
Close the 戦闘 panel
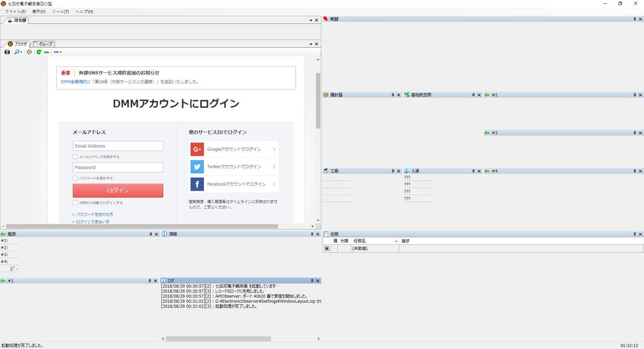[640, 19]
